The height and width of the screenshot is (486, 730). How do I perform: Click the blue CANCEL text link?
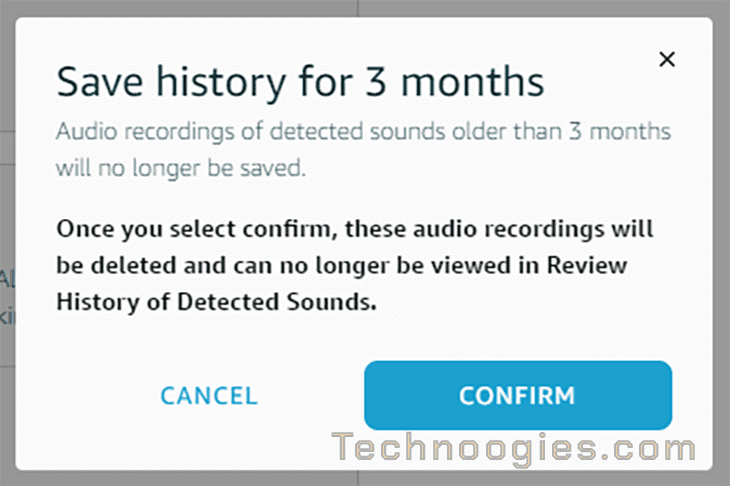(x=209, y=396)
